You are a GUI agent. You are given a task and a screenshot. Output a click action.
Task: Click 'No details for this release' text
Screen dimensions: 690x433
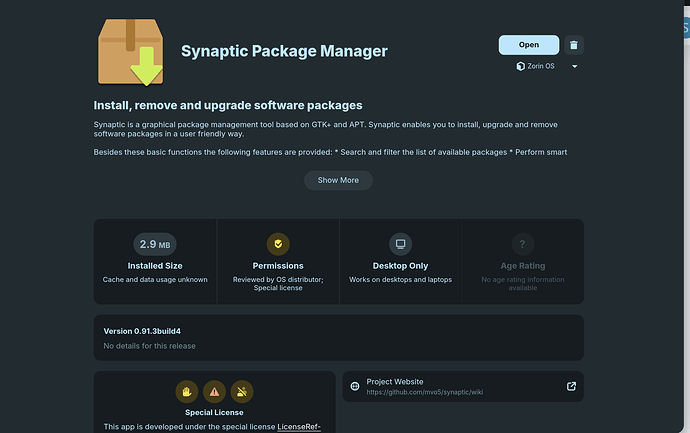[150, 346]
